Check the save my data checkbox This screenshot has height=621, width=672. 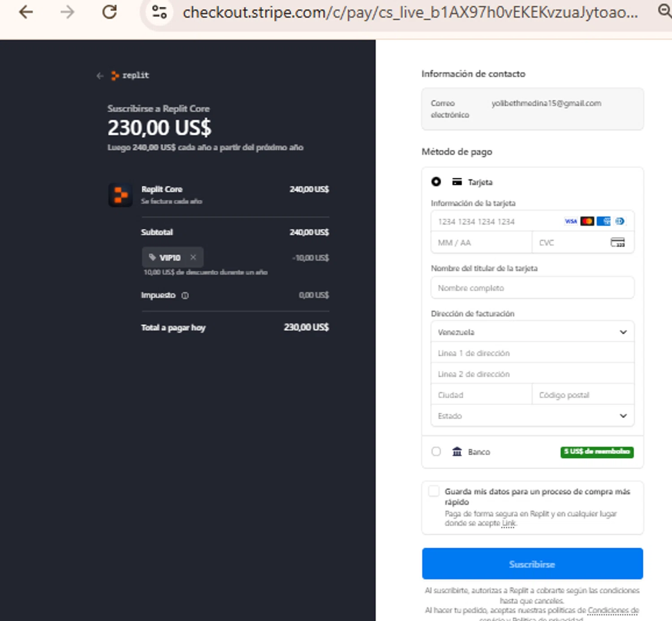[434, 491]
